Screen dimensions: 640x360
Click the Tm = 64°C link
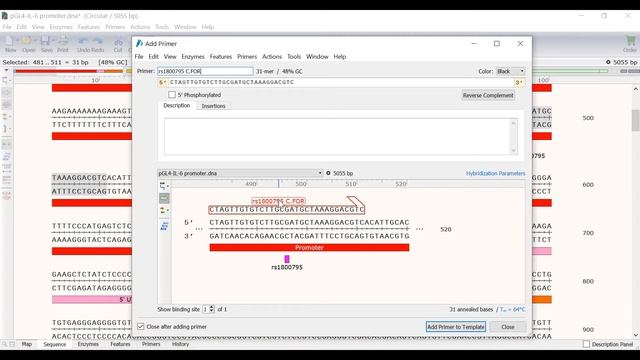[x=513, y=309]
